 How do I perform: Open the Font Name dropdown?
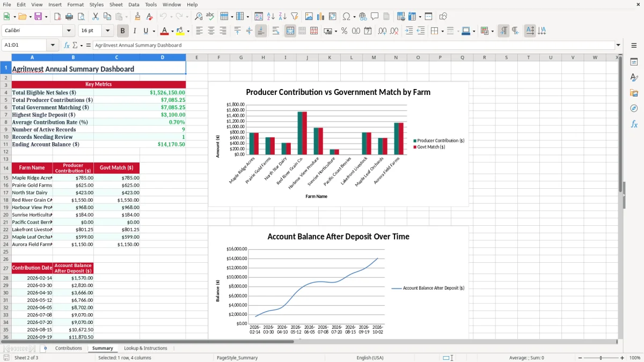pos(68,31)
